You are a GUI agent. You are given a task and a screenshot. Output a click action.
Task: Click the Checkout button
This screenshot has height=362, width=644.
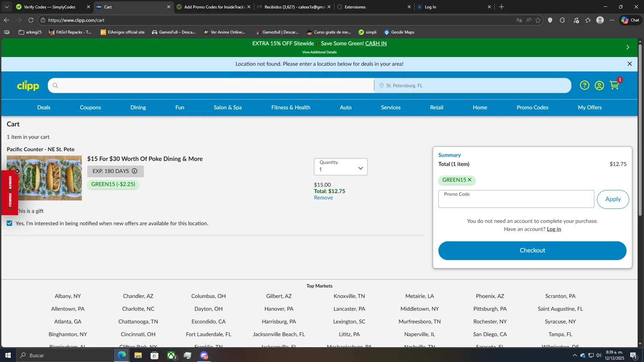532,250
